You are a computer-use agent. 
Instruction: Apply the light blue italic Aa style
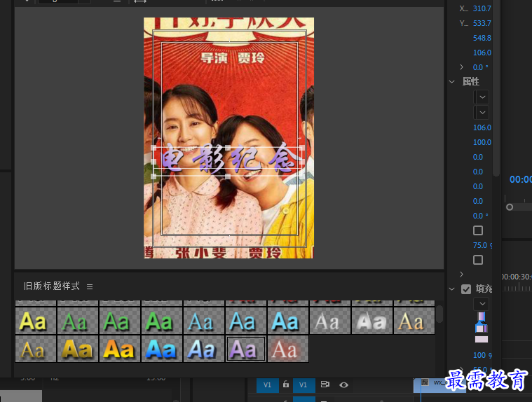[x=204, y=349]
